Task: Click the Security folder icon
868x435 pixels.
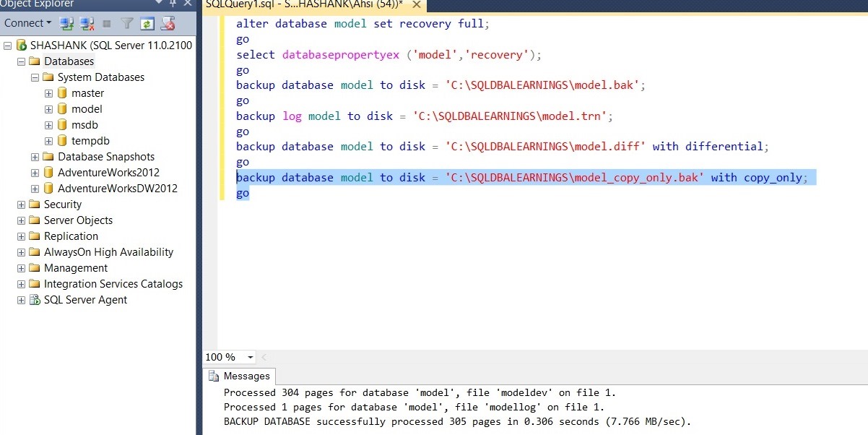Action: (x=35, y=204)
